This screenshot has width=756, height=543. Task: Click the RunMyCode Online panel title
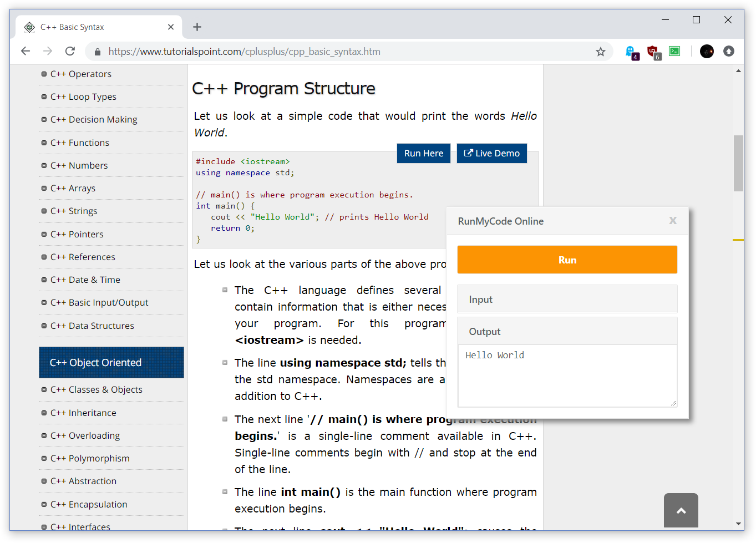pyautogui.click(x=500, y=221)
